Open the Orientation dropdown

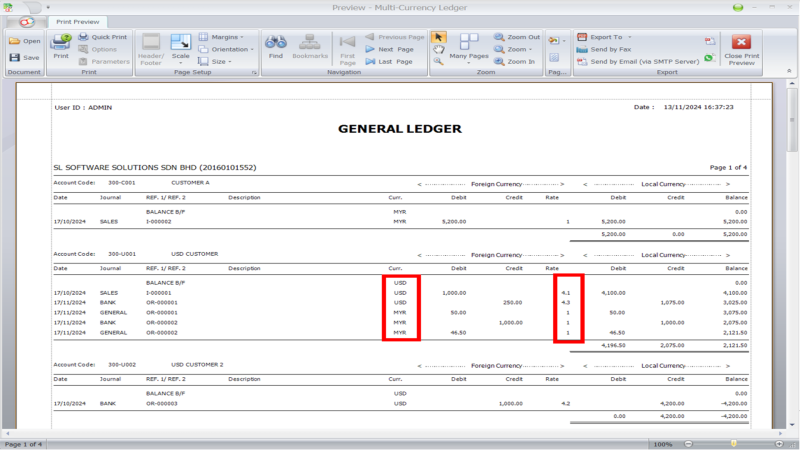226,49
